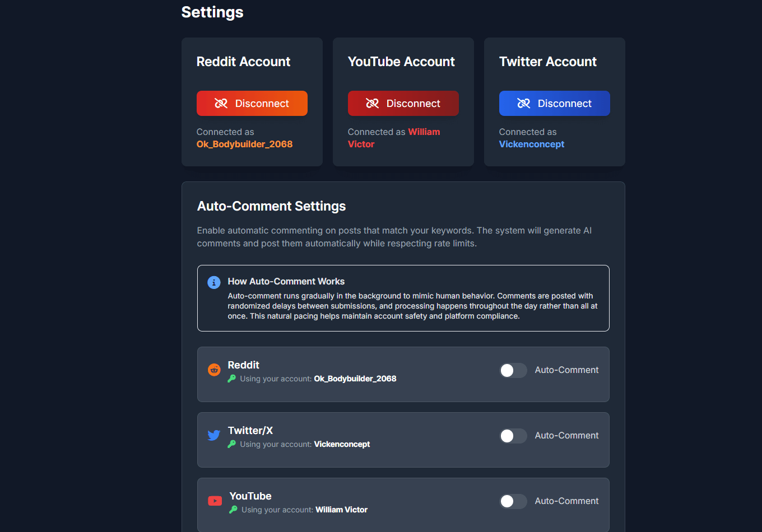This screenshot has width=762, height=532.
Task: Click the Auto-Comment Settings section title
Action: pyautogui.click(x=271, y=206)
